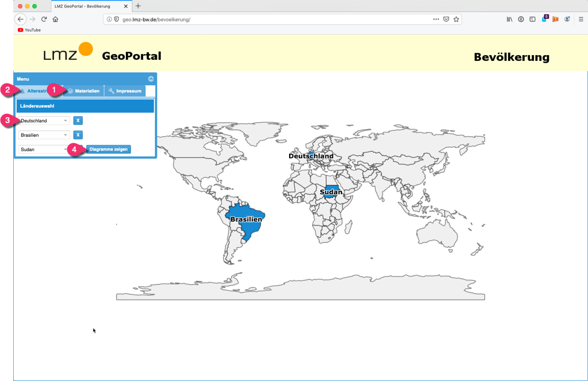588x381 pixels.
Task: Collapse the Menu panel with the chevron icon
Action: pyautogui.click(x=151, y=79)
